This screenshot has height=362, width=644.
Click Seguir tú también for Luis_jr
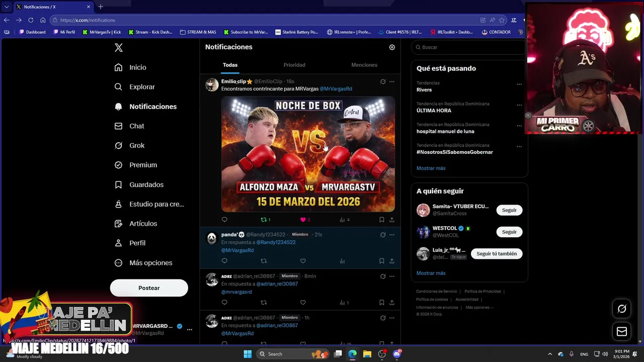[x=497, y=254]
